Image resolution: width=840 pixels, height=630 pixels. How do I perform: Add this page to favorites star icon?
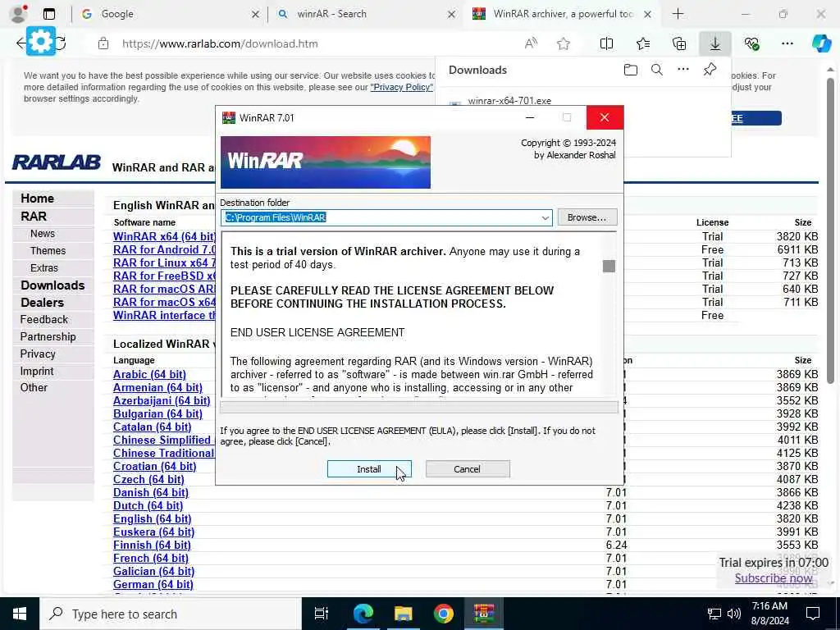563,44
